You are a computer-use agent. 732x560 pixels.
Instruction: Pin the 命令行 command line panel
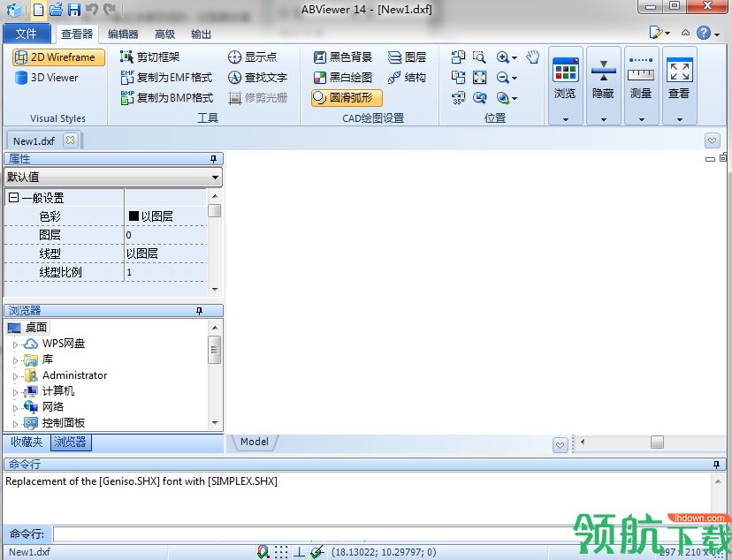pos(717,464)
